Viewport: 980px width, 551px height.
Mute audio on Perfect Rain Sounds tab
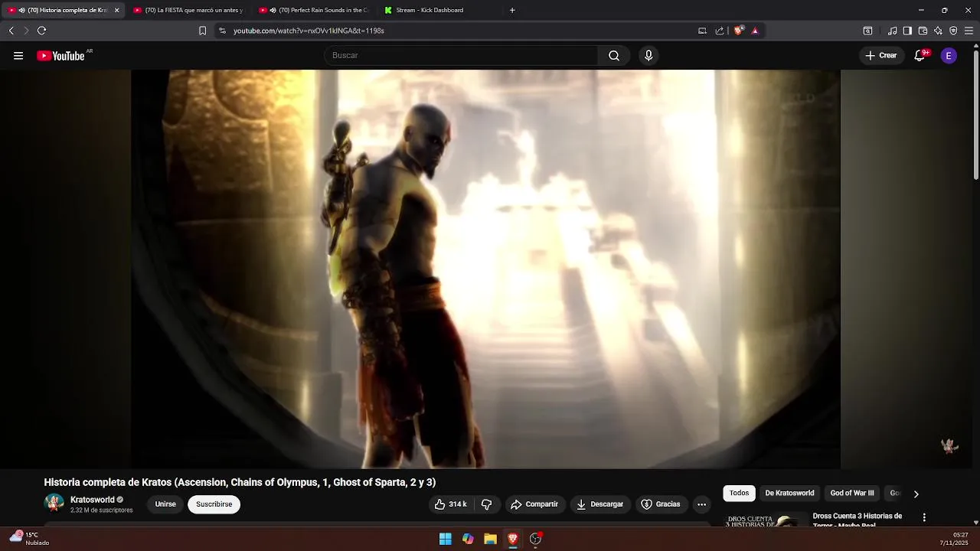click(273, 10)
